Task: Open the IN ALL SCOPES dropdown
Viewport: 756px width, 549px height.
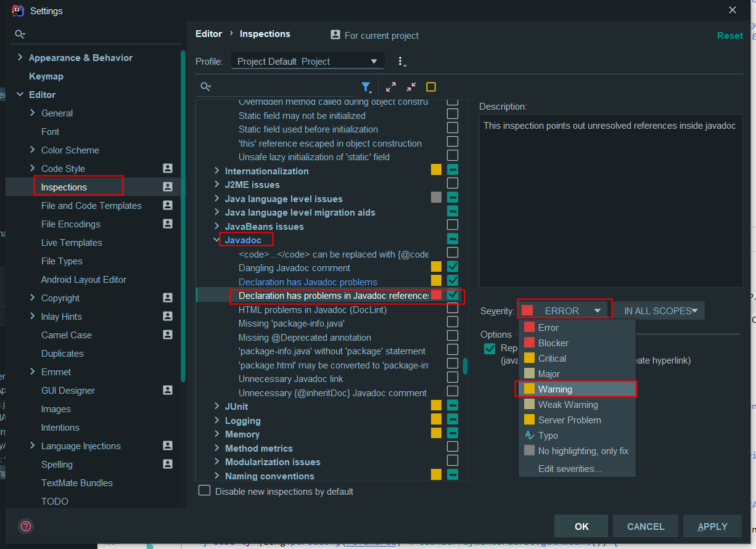Action: tap(660, 311)
